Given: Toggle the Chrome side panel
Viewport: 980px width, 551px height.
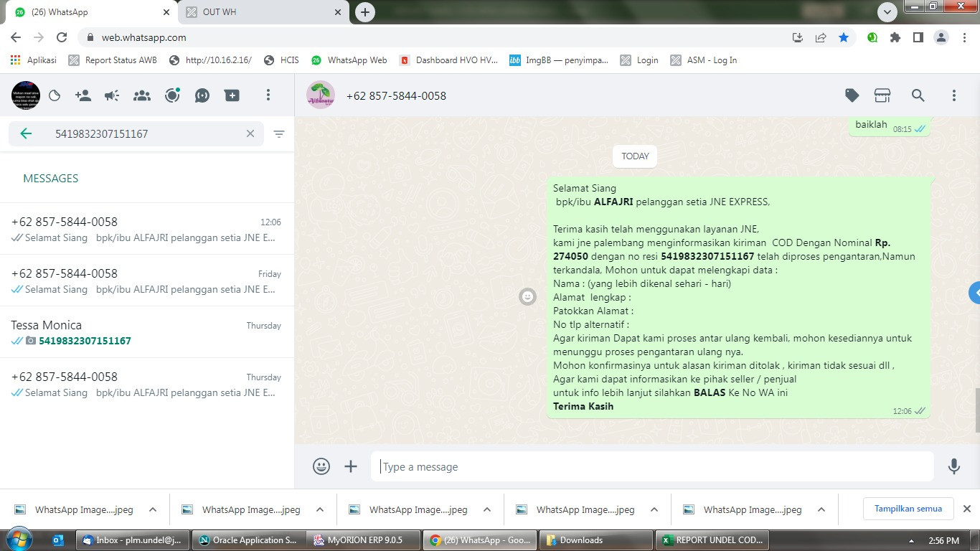Looking at the screenshot, I should [918, 37].
